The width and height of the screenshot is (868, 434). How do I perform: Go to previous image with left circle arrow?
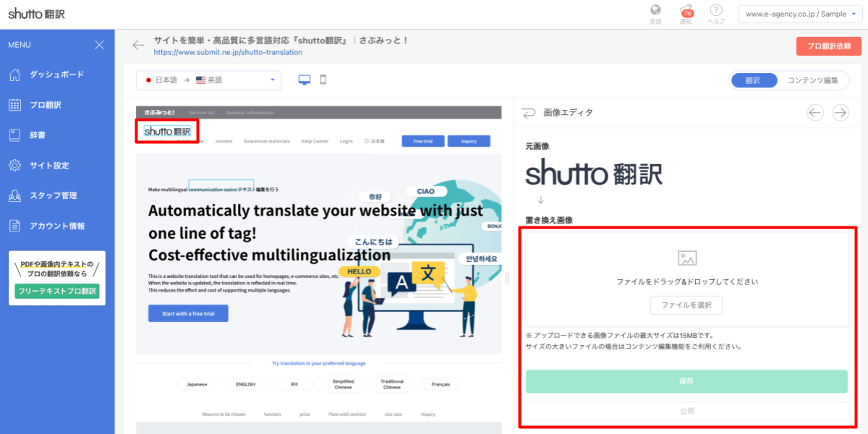(x=815, y=112)
